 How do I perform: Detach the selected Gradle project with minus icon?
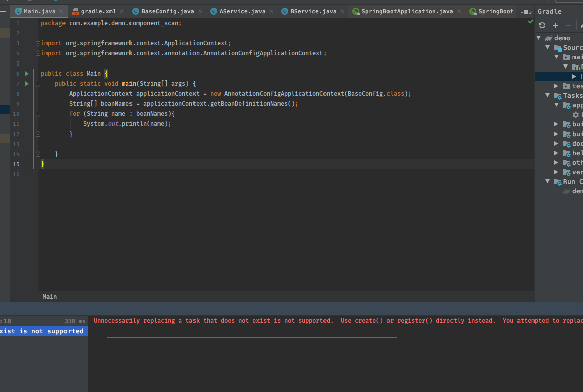point(568,24)
